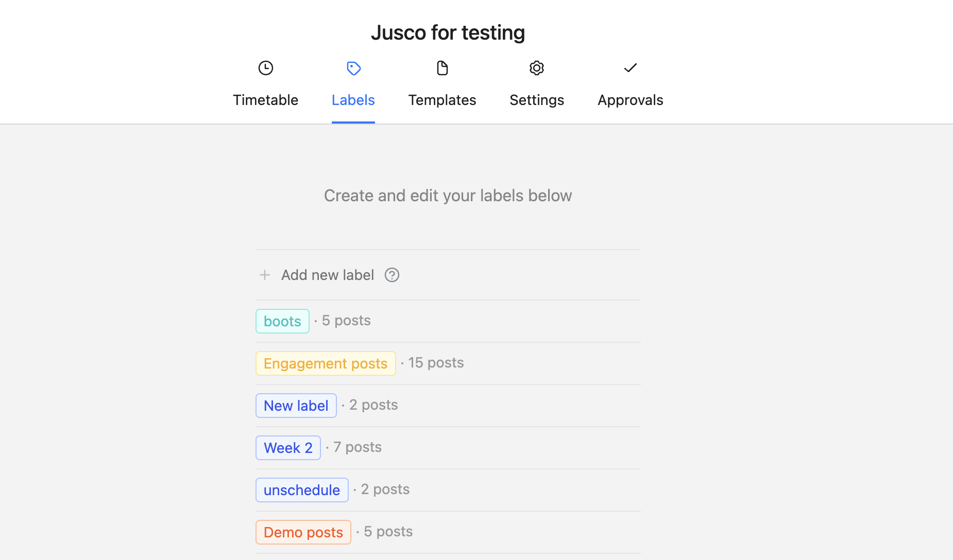Click the plus icon to add label

[265, 275]
